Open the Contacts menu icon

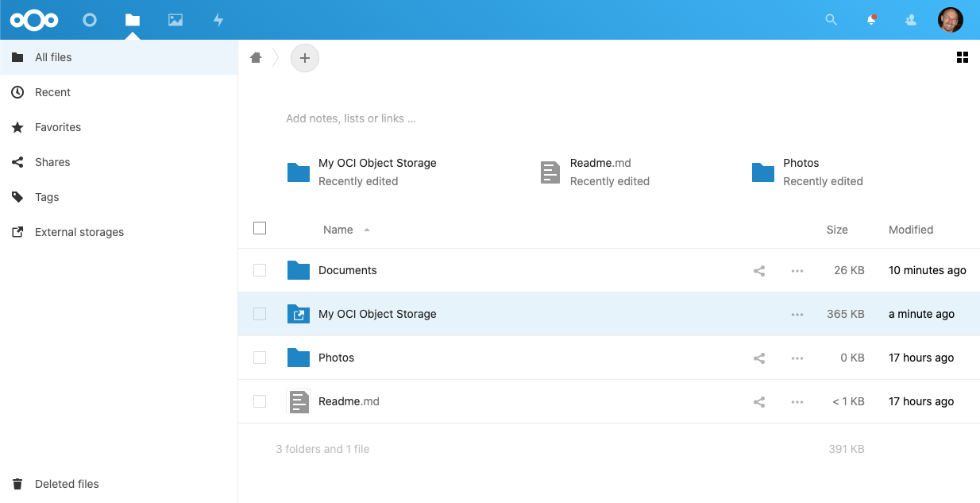(x=910, y=19)
